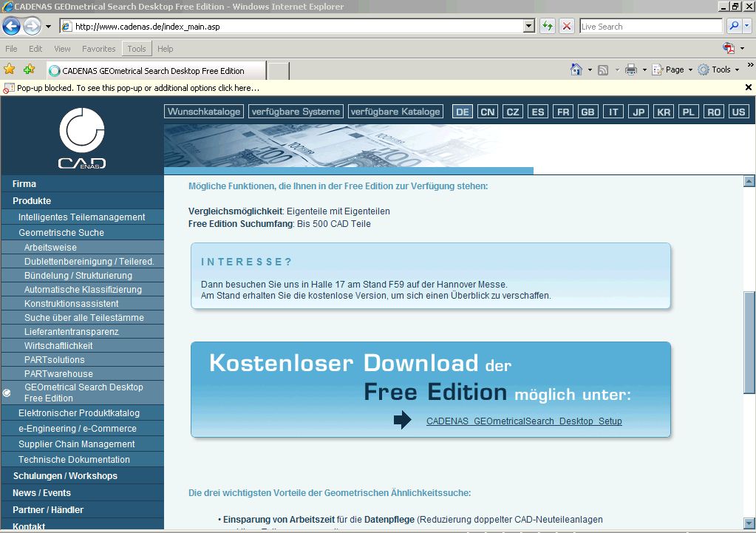
Task: Click the Home icon in command bar
Action: 576,70
